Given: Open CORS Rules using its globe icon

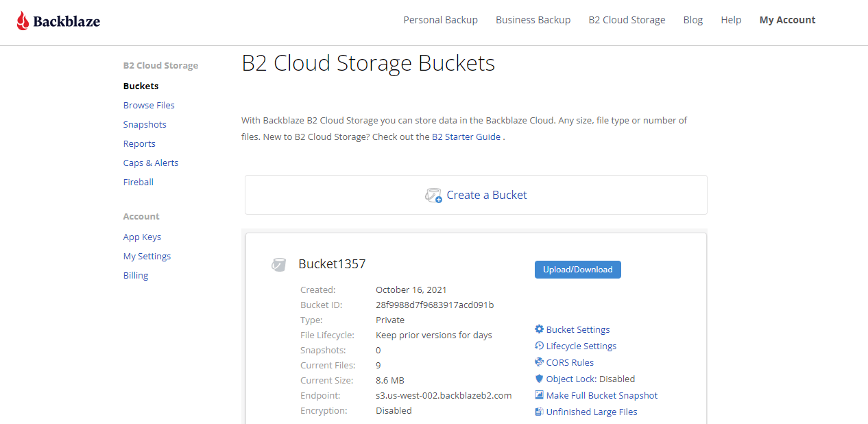Looking at the screenshot, I should pos(539,362).
